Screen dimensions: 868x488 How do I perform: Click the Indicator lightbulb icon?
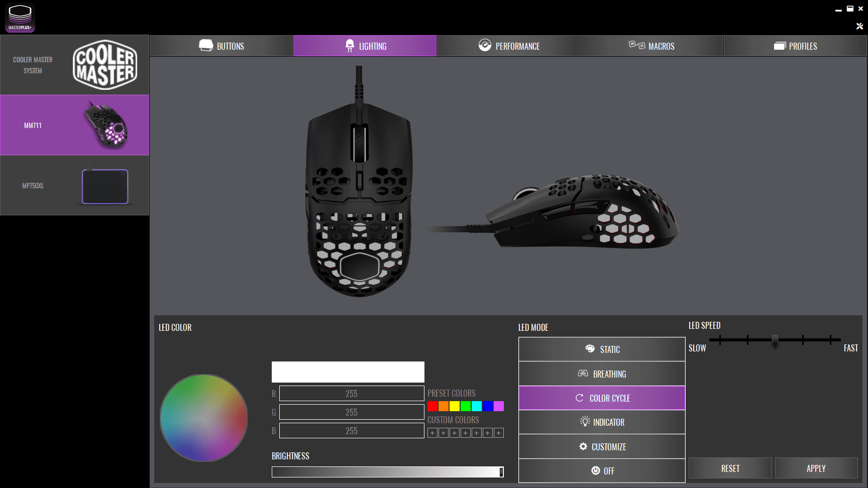click(x=585, y=421)
